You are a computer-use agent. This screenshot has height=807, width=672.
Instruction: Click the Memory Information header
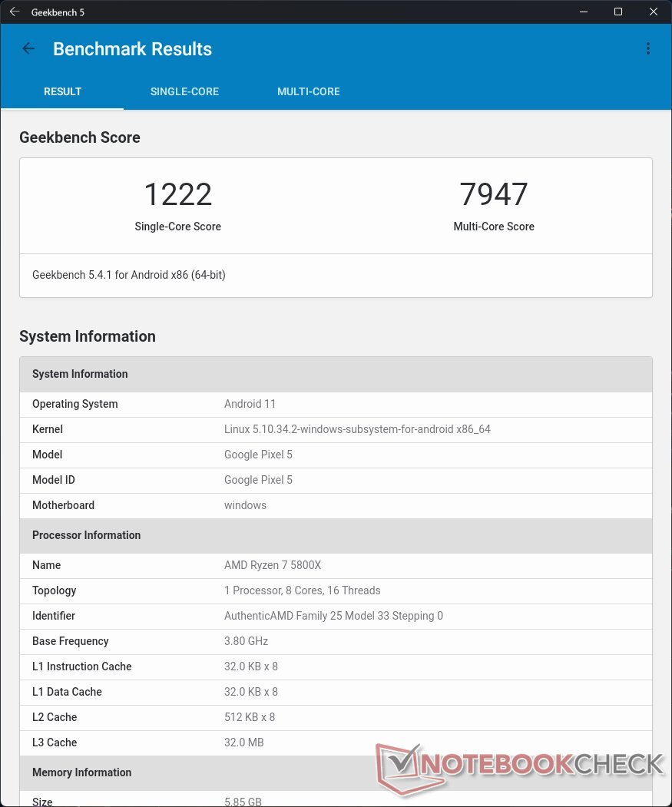pos(336,772)
